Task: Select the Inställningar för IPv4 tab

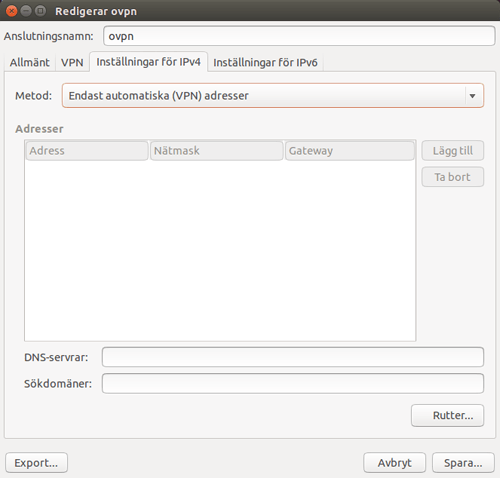Action: pos(149,62)
